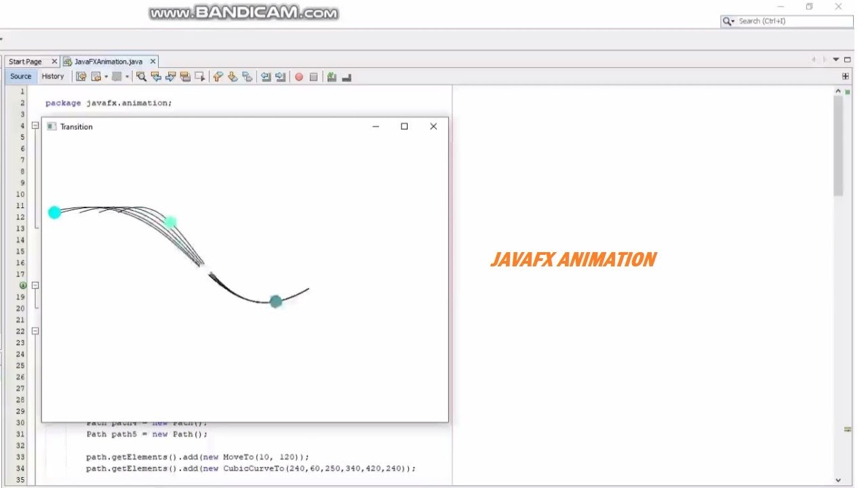This screenshot has height=488, width=868.
Task: Minimize the Transition window
Action: coord(376,127)
